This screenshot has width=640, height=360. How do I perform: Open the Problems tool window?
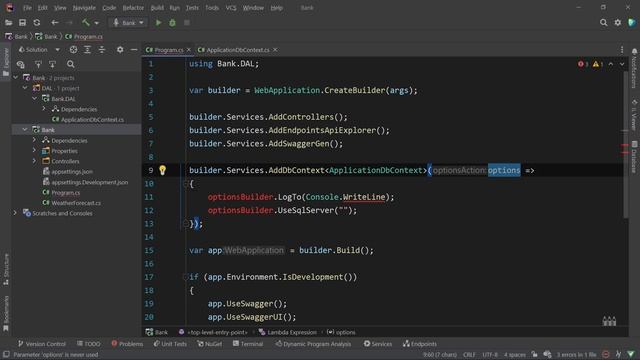(127, 344)
